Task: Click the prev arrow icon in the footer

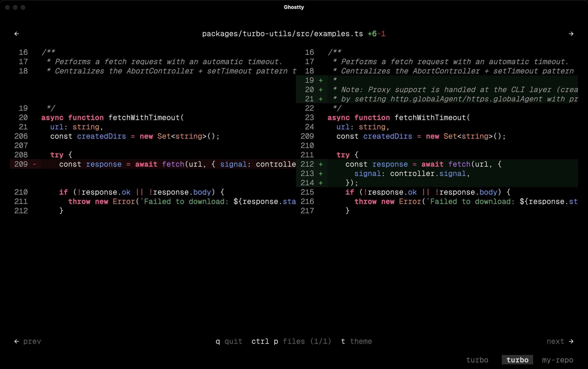Action: coord(16,341)
